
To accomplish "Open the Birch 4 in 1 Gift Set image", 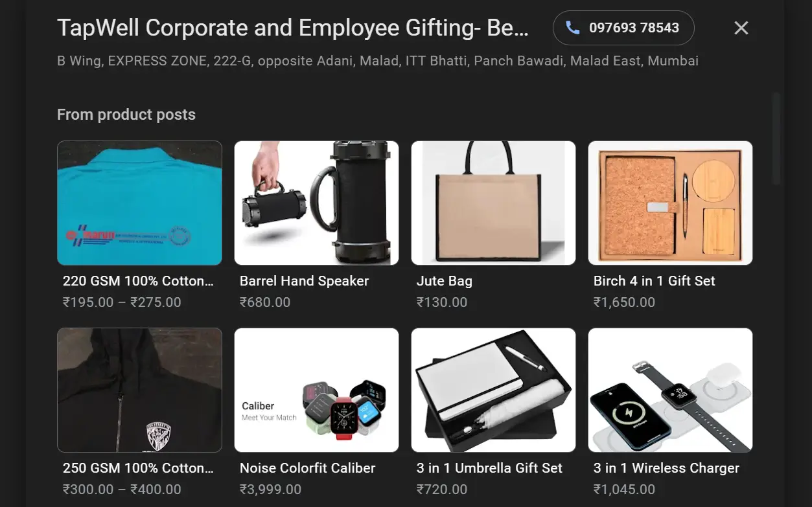I will (670, 203).
